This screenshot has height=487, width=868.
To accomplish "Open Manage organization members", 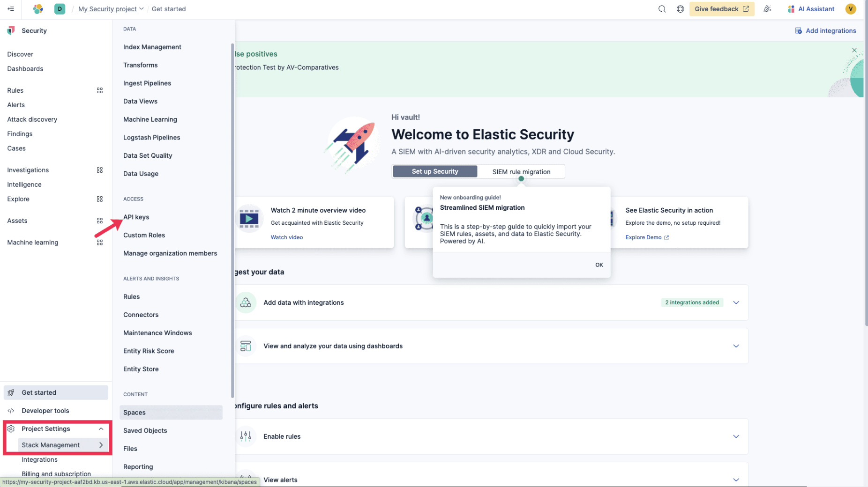I will tap(170, 253).
